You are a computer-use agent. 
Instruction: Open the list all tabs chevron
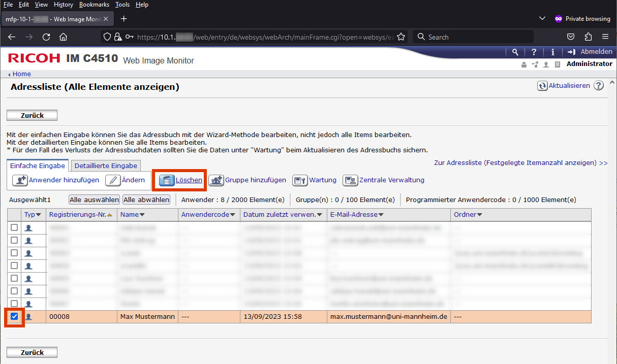[542, 19]
